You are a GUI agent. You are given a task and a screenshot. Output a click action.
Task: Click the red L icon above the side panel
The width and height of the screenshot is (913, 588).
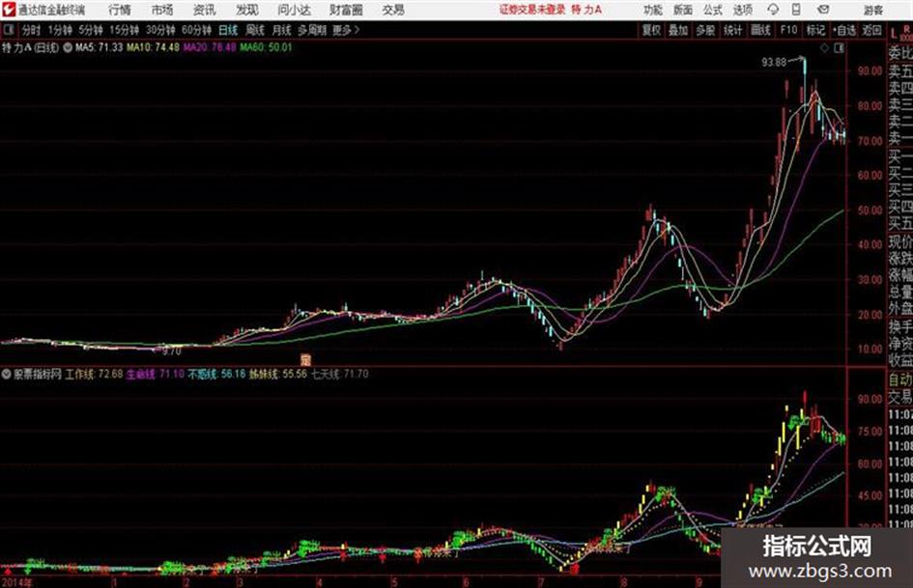[x=894, y=34]
